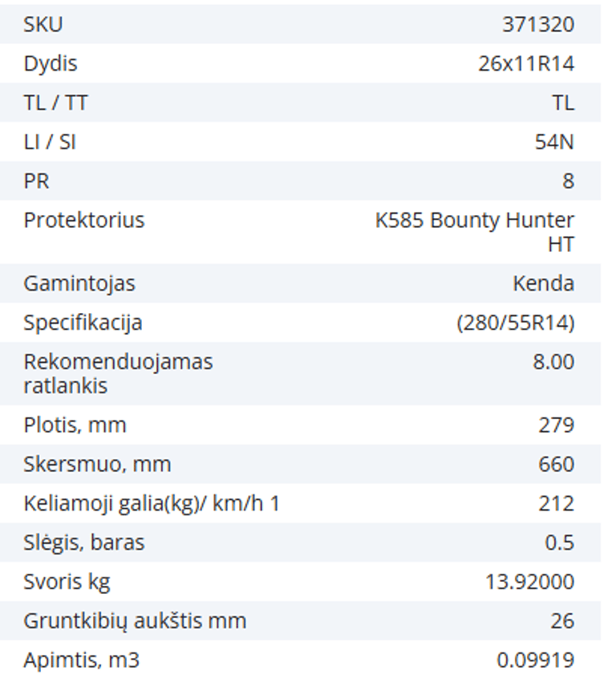Click the Gruntkibių aukštis mm label
This screenshot has width=616, height=687.
(135, 622)
